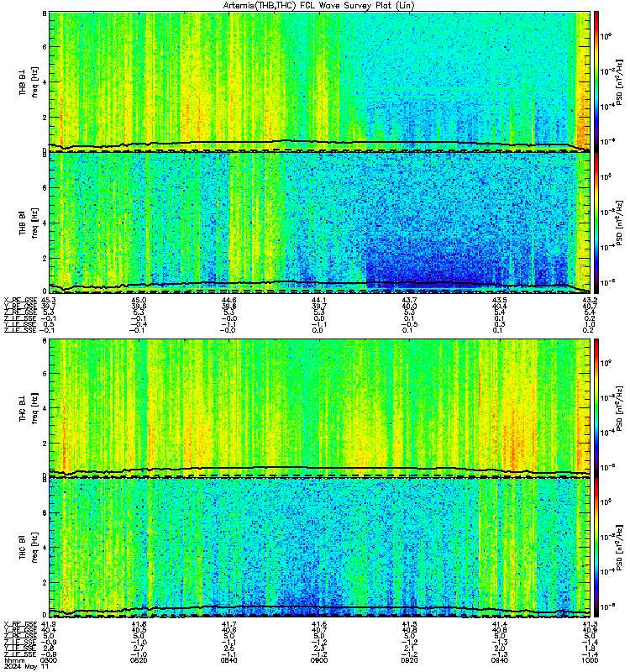Click the 0820 time tick label

point(139,660)
